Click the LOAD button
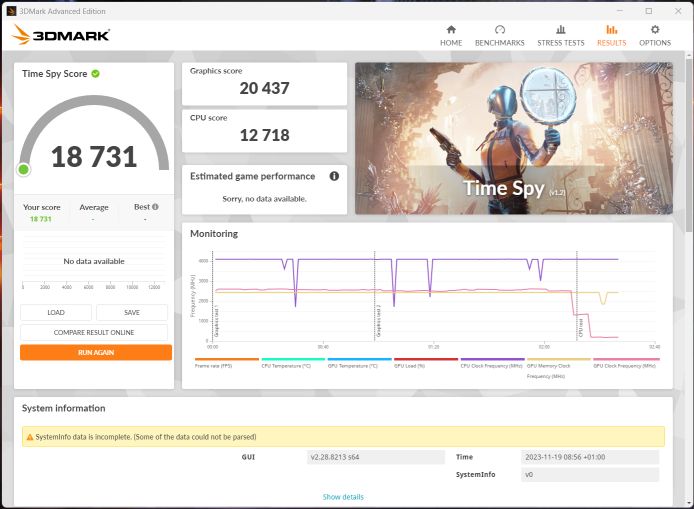This screenshot has height=509, width=694. (x=56, y=312)
